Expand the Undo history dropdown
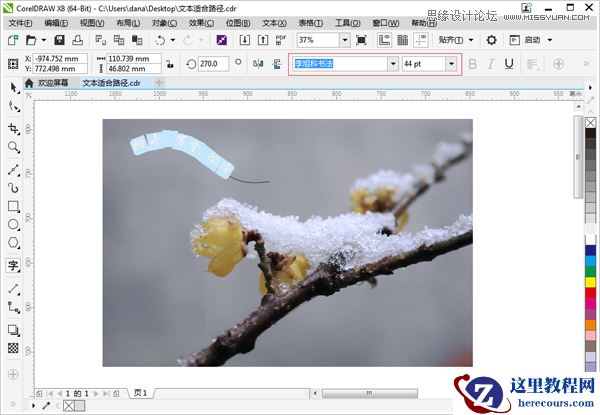The width and height of the screenshot is (600, 415). click(173, 40)
